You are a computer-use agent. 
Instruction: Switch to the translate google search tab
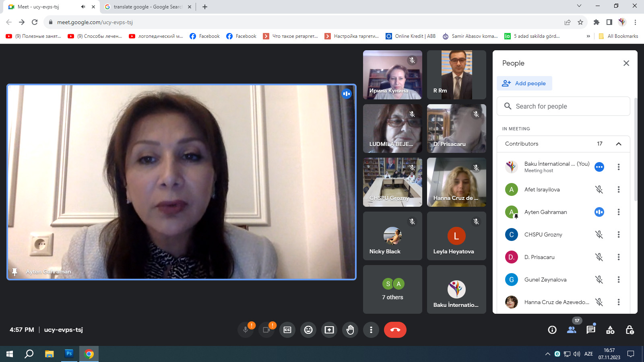coord(147,7)
